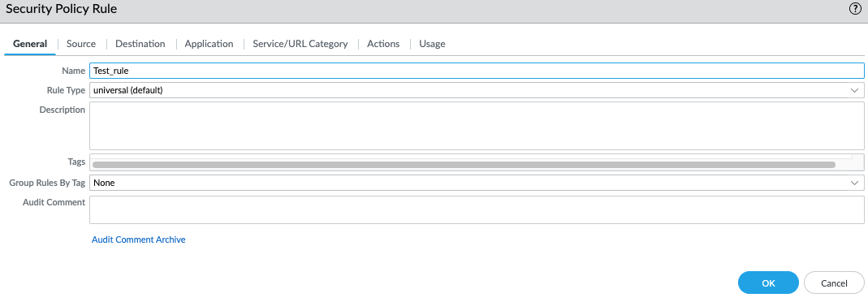View the Usage tab
The height and width of the screenshot is (302, 868).
[x=432, y=44]
